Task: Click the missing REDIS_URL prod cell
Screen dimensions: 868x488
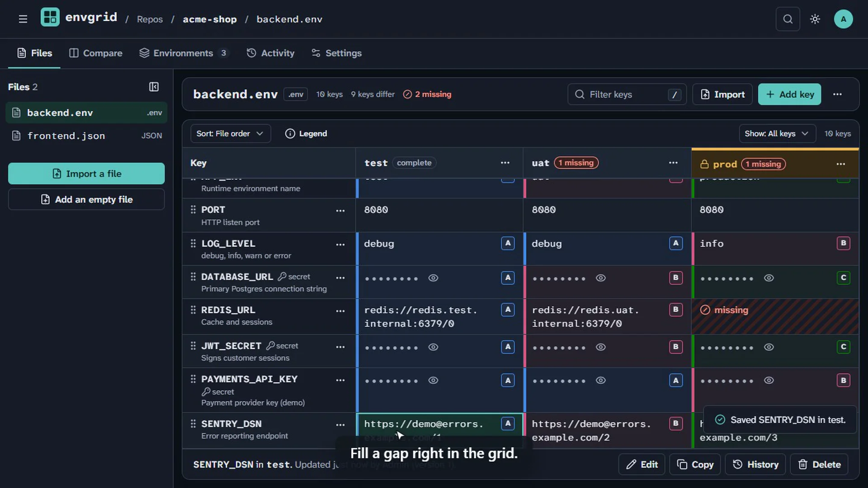Action: pyautogui.click(x=775, y=316)
